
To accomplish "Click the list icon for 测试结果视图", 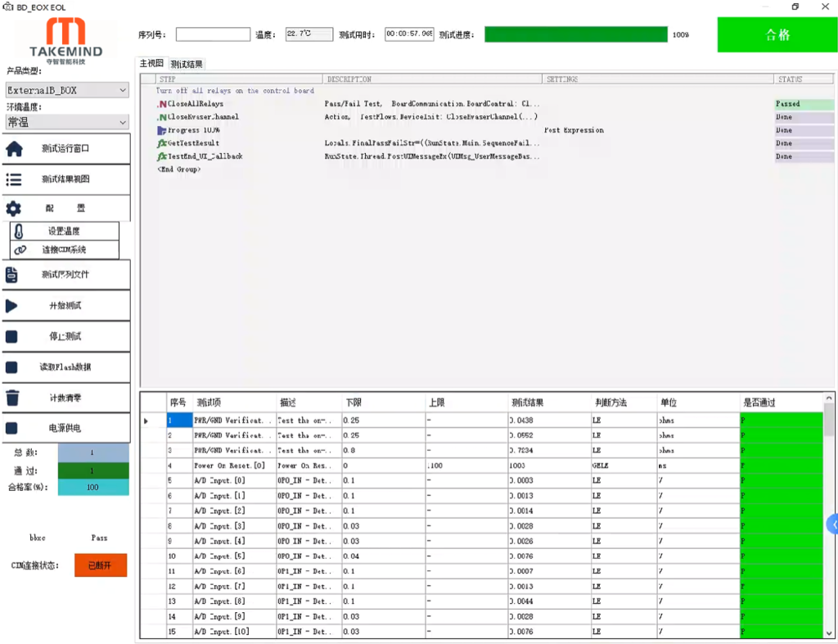I will [14, 179].
